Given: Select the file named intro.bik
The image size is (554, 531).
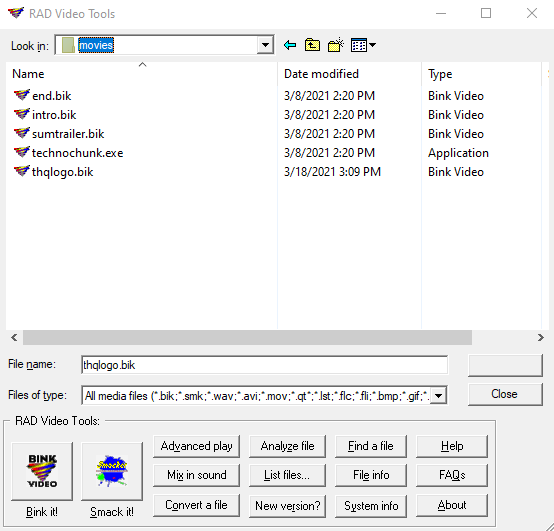Looking at the screenshot, I should click(x=54, y=115).
